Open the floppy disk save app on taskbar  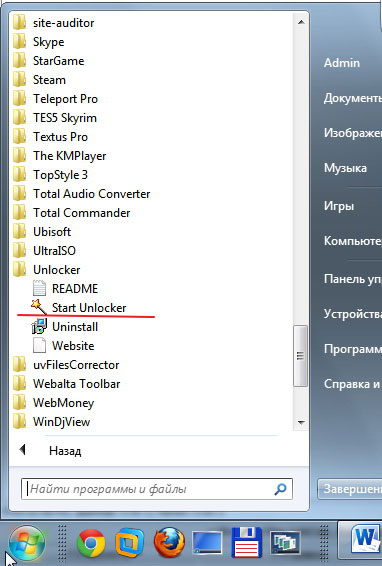[x=247, y=543]
